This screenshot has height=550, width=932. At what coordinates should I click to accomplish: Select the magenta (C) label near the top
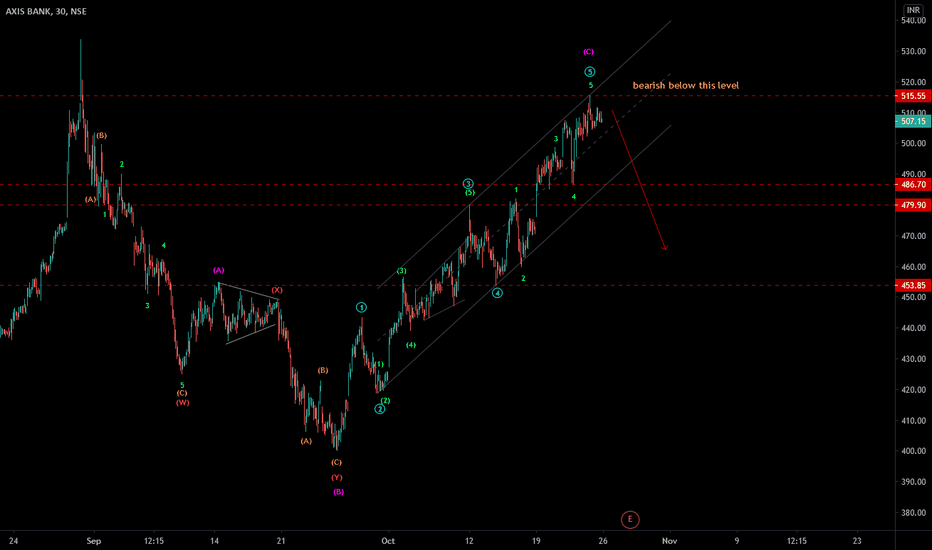[588, 52]
